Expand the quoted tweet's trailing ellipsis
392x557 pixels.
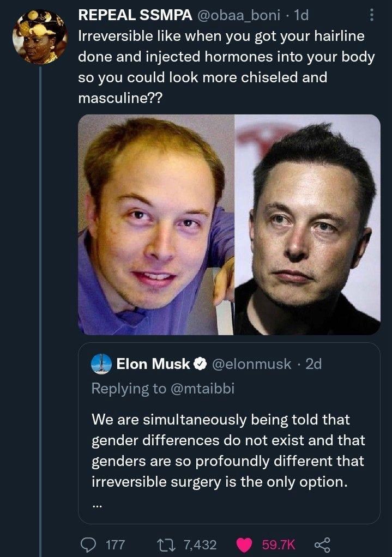[97, 505]
